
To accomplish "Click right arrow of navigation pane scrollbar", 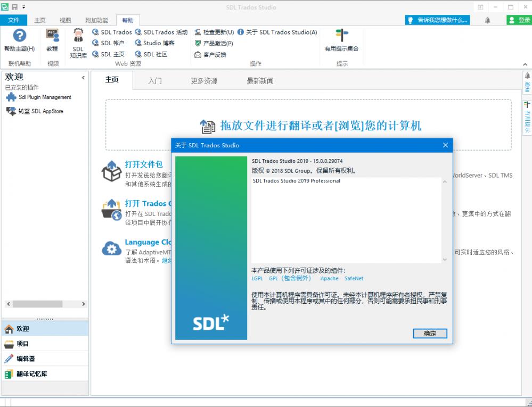I will point(84,304).
